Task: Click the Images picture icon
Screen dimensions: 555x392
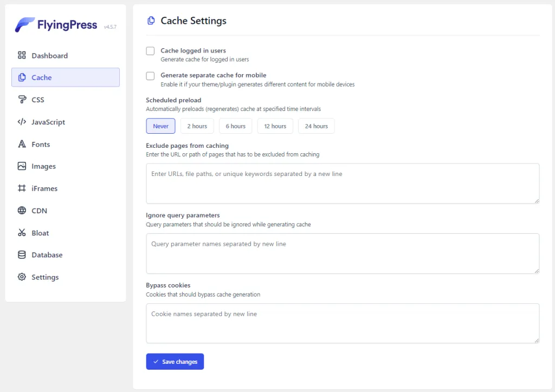Action: click(22, 166)
